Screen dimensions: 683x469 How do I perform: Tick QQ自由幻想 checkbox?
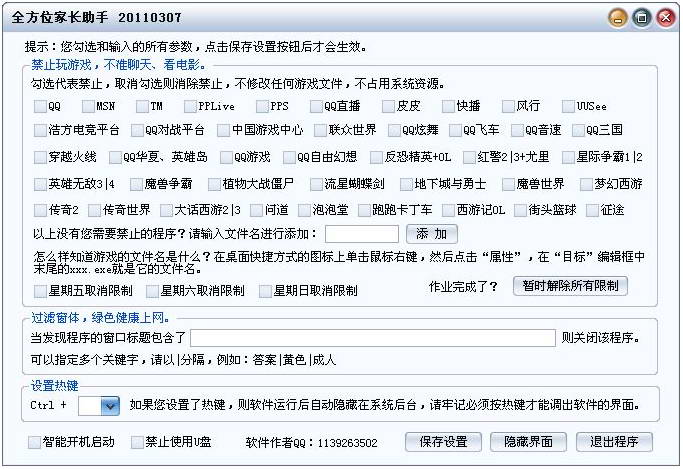[x=289, y=157]
